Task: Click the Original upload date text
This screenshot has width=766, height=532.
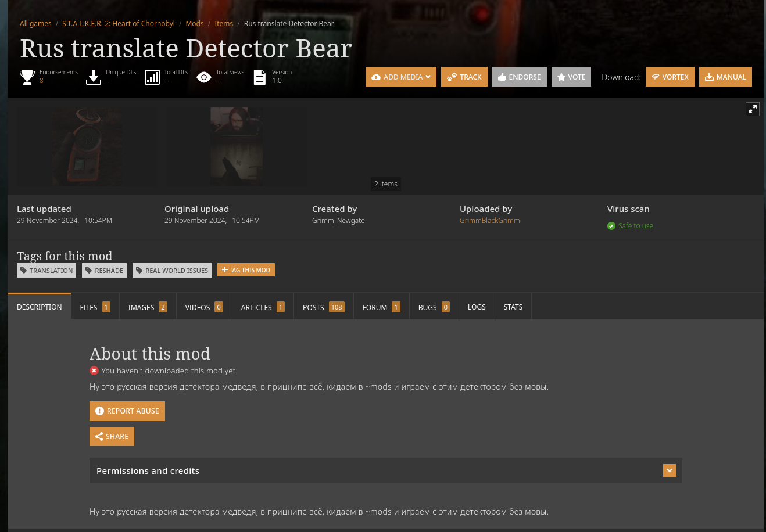Action: 212,221
